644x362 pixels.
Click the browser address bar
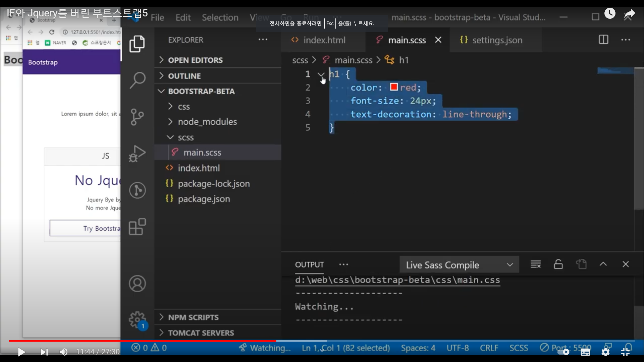[x=91, y=32]
